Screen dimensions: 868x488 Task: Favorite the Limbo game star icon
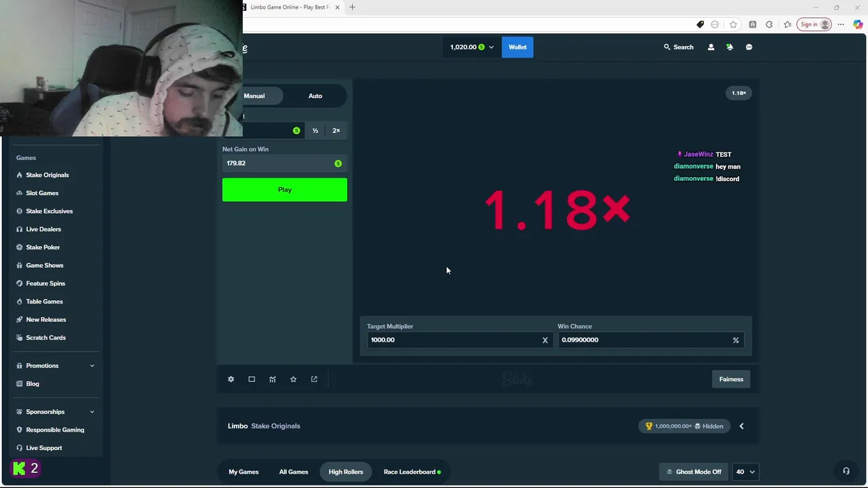293,379
